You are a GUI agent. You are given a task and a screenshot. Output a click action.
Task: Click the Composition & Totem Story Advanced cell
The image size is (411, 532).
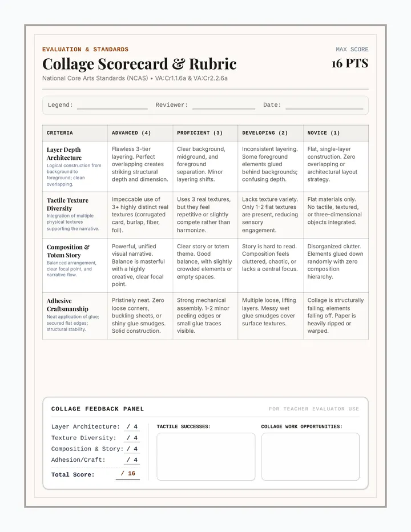pos(140,265)
